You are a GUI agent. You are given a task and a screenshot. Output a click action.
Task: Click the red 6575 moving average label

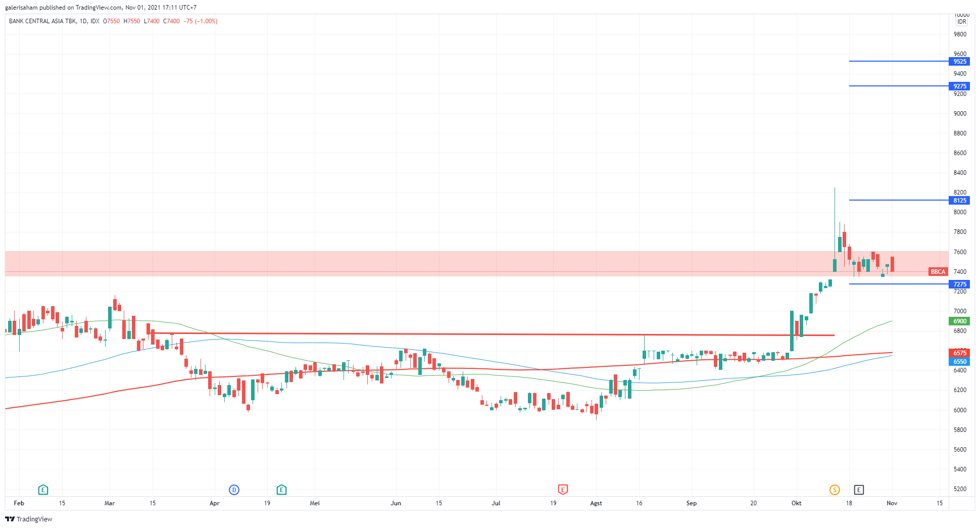click(x=960, y=353)
